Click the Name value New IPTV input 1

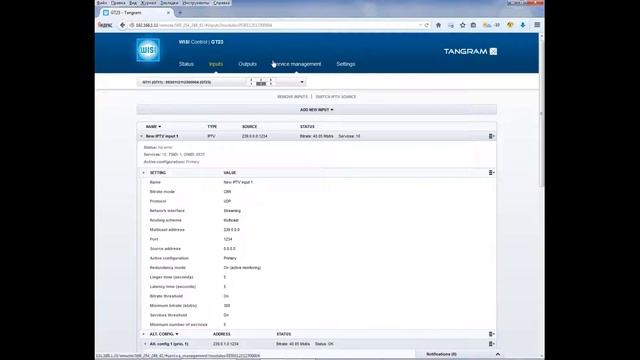coord(238,182)
